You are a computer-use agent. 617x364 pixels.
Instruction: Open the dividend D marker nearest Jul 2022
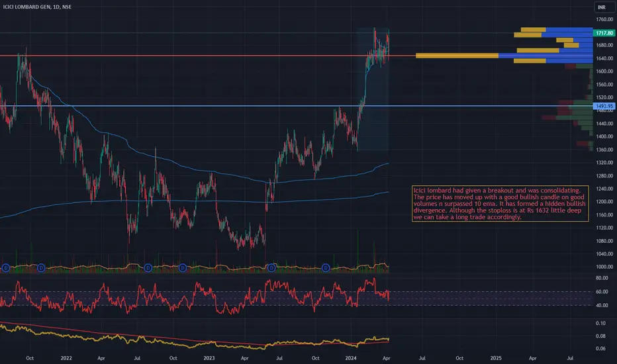click(x=148, y=268)
